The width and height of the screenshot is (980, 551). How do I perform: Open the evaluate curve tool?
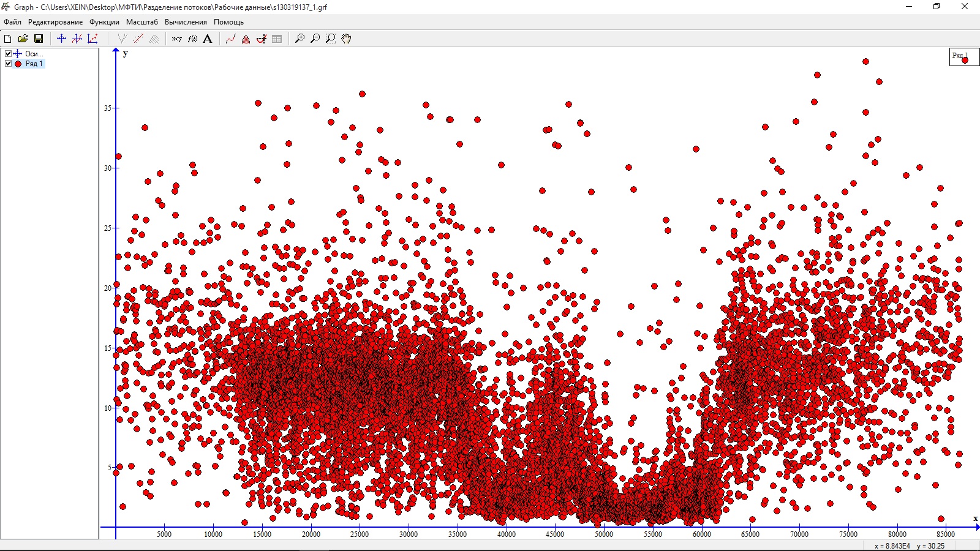230,39
